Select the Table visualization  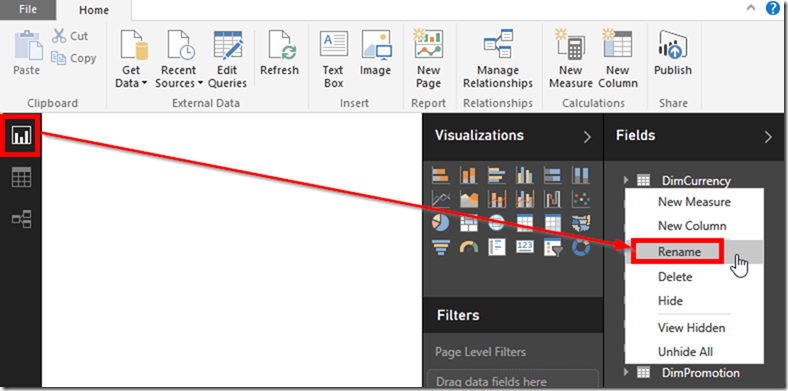[525, 223]
